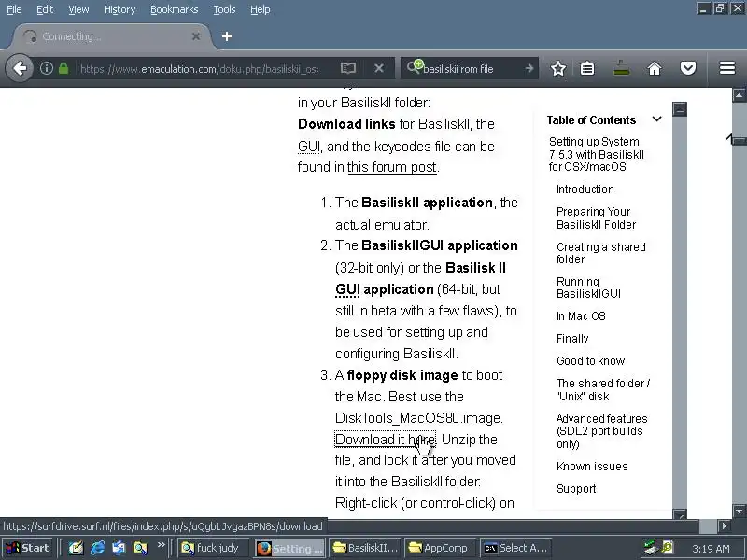Switch to 'fuck judy' taskbar window
Viewport: 747px width, 560px height.
[x=214, y=548]
